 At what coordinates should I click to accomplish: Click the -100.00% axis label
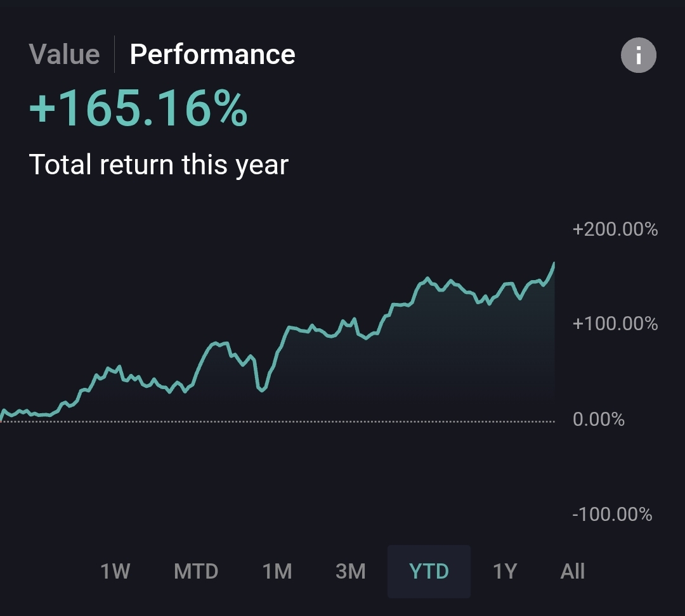pyautogui.click(x=611, y=514)
